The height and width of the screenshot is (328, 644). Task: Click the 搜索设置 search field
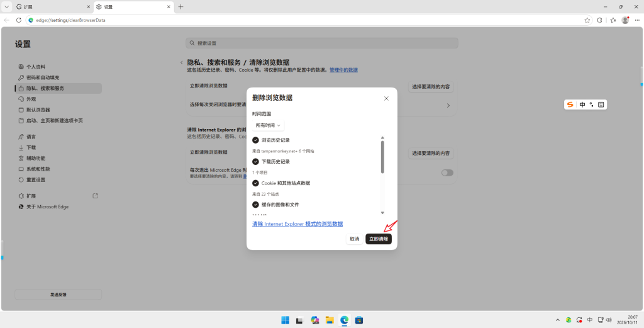point(322,43)
